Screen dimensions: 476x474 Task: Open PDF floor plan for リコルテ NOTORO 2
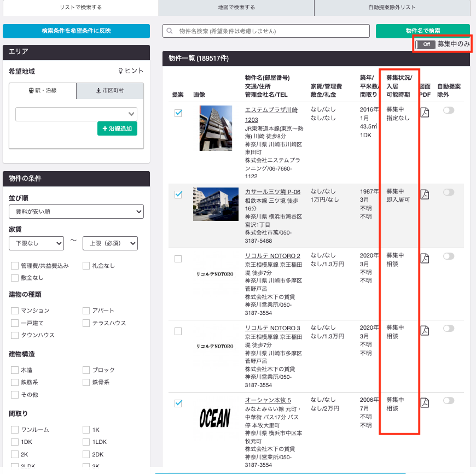(425, 258)
